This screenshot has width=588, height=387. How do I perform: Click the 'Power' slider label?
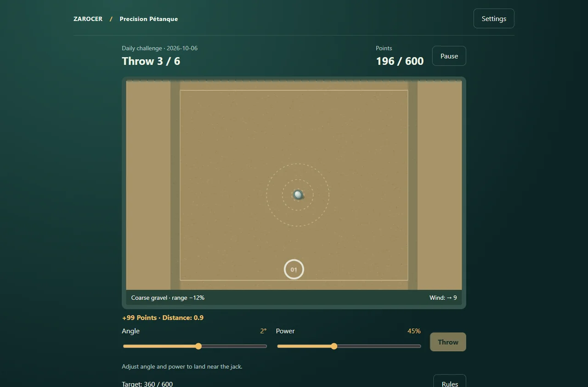pyautogui.click(x=285, y=331)
